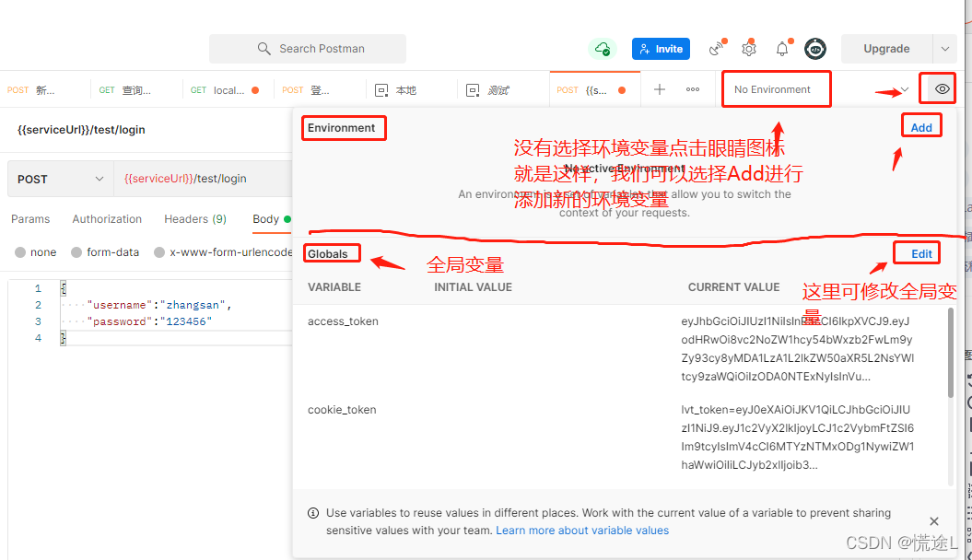Expand the environment dropdown chevron

click(905, 89)
